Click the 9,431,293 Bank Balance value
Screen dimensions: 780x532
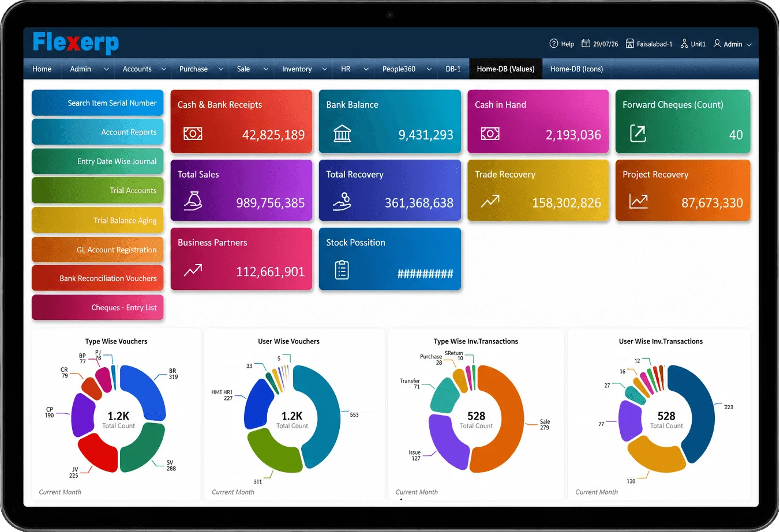pyautogui.click(x=426, y=135)
